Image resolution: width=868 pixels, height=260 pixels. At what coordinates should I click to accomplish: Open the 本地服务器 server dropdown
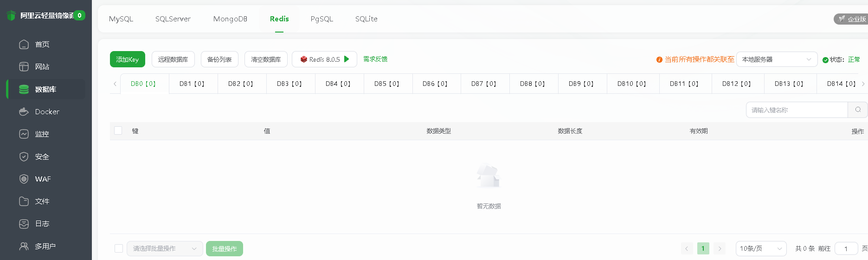coord(777,59)
